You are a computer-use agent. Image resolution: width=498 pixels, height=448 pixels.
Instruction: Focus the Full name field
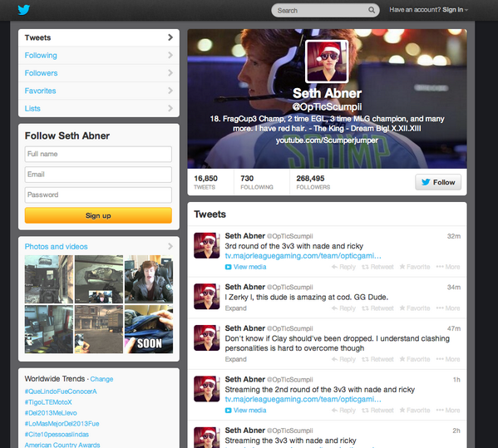[98, 154]
